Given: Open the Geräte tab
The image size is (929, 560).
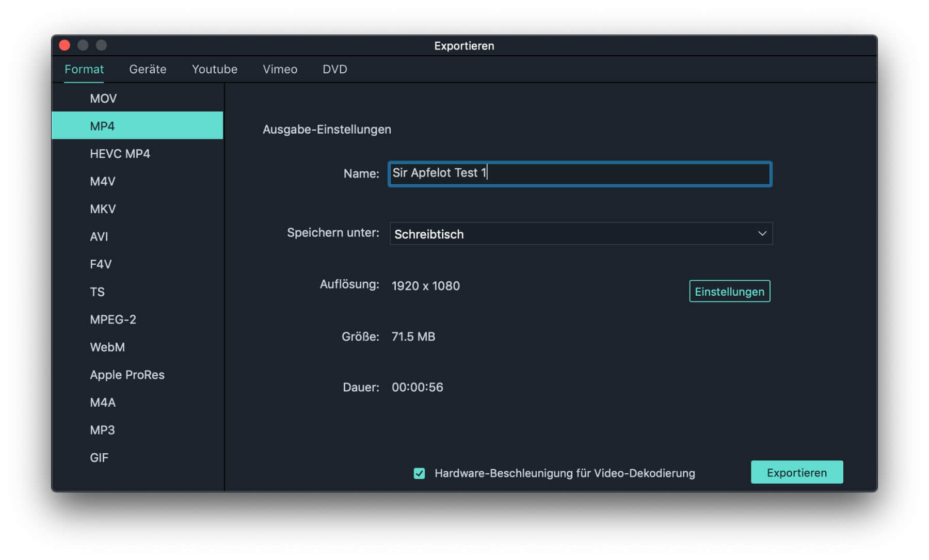Looking at the screenshot, I should click(148, 69).
